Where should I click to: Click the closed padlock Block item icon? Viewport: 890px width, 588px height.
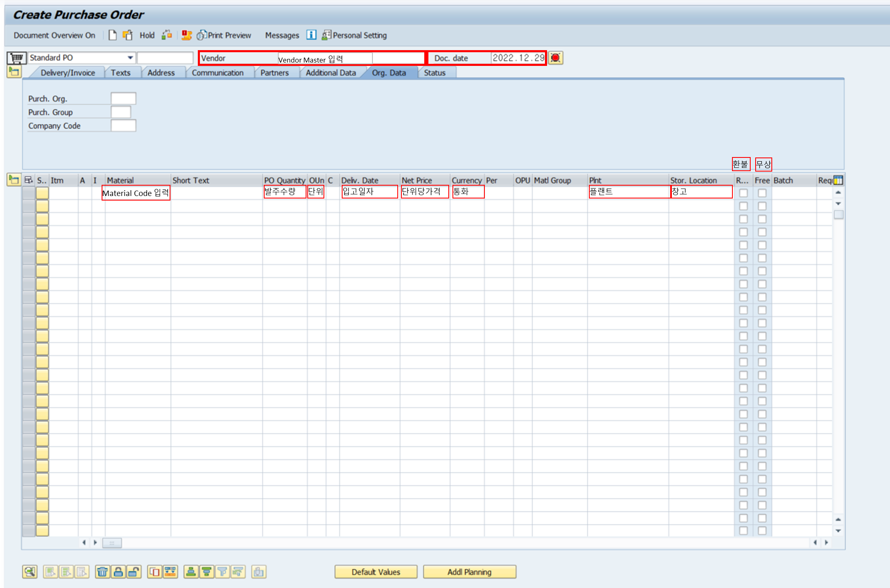pyautogui.click(x=118, y=572)
